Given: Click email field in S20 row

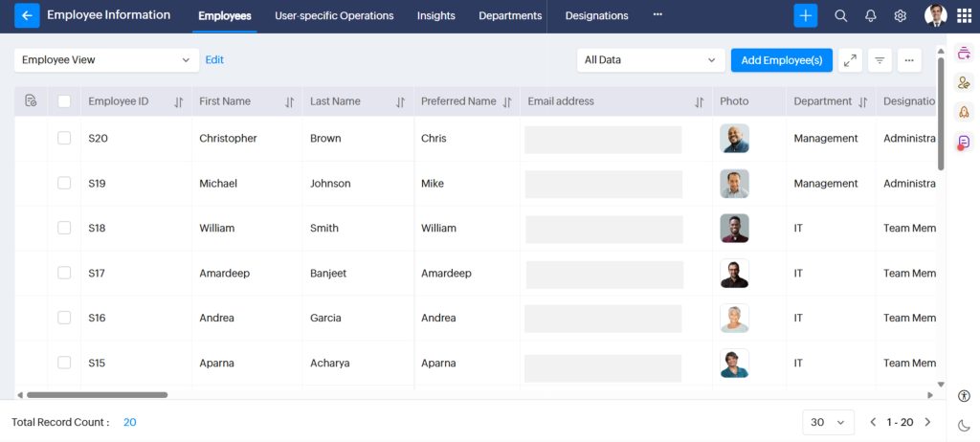Looking at the screenshot, I should tap(603, 140).
